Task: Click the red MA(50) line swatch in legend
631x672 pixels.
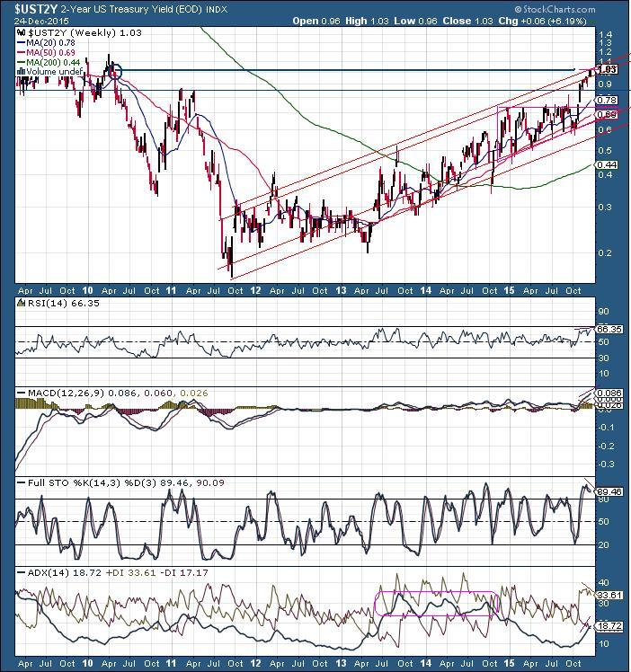Action: coord(22,53)
